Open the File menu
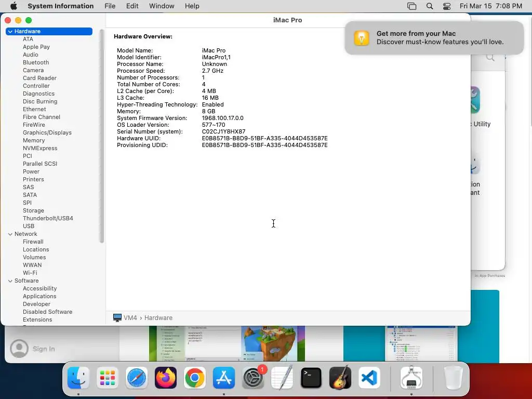The image size is (532, 399). click(110, 6)
